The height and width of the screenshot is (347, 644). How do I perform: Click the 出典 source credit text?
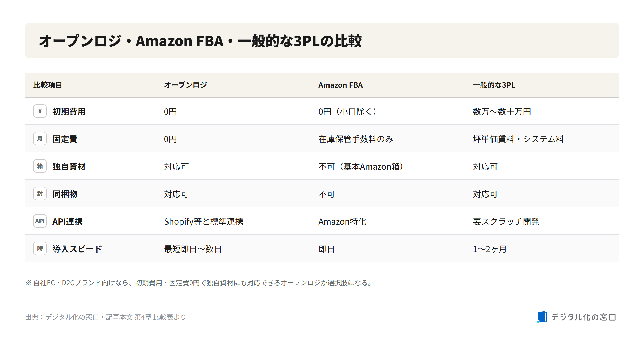106,317
